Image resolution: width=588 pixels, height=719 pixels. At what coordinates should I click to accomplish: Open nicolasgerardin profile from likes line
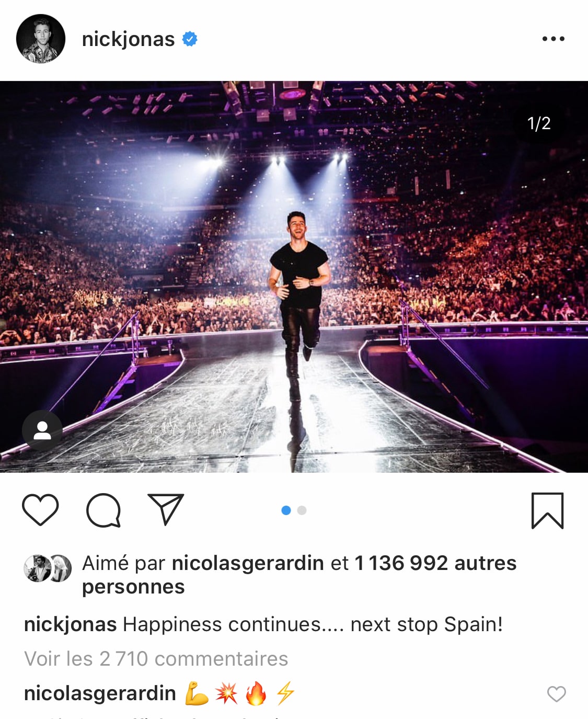point(248,563)
